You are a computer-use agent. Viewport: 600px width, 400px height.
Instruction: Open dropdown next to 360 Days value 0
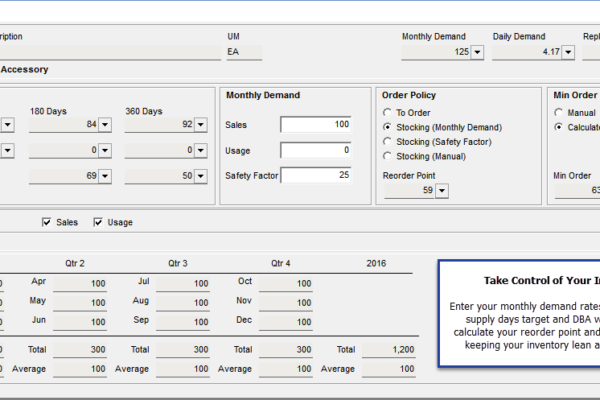coord(201,151)
